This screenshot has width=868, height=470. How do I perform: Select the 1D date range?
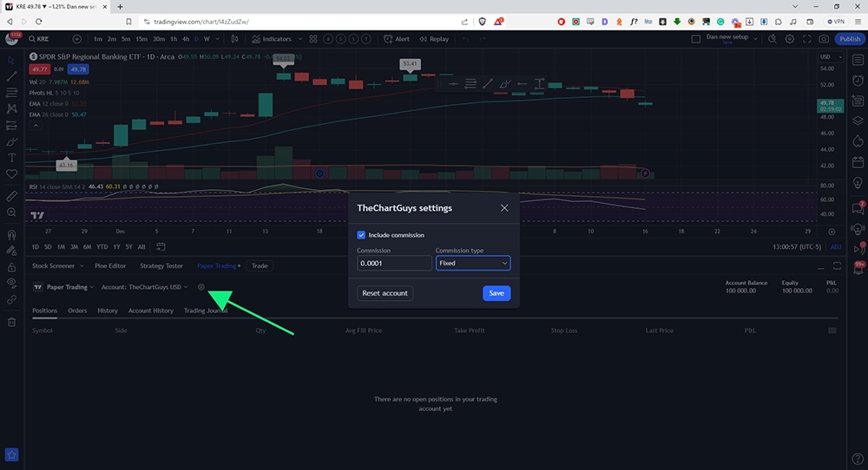tap(35, 246)
